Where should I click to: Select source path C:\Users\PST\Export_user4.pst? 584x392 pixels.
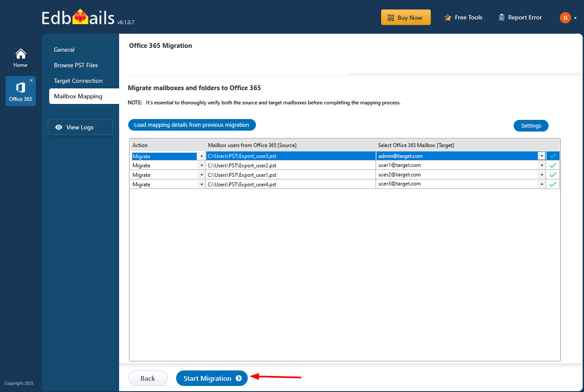[291, 185]
